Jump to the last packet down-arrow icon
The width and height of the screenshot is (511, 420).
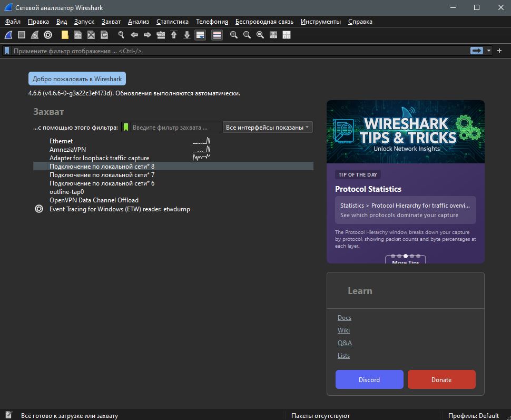186,35
